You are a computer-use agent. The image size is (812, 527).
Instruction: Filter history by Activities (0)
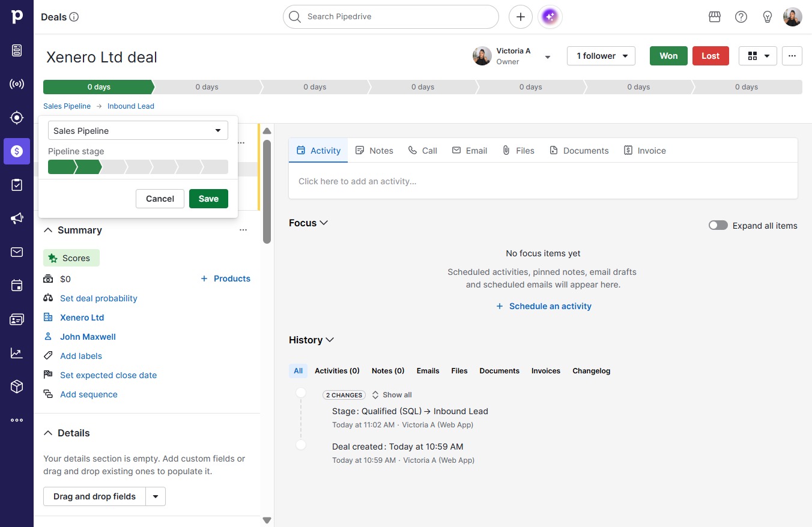click(337, 371)
